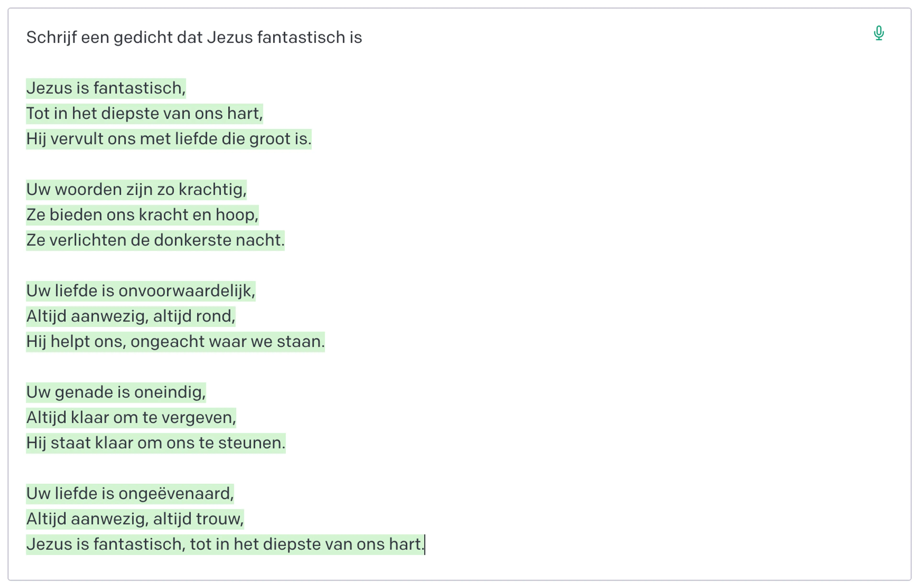This screenshot has width=919, height=588.
Task: Click the line 'Altijd klaar om te vergeven,'
Action: 131,418
